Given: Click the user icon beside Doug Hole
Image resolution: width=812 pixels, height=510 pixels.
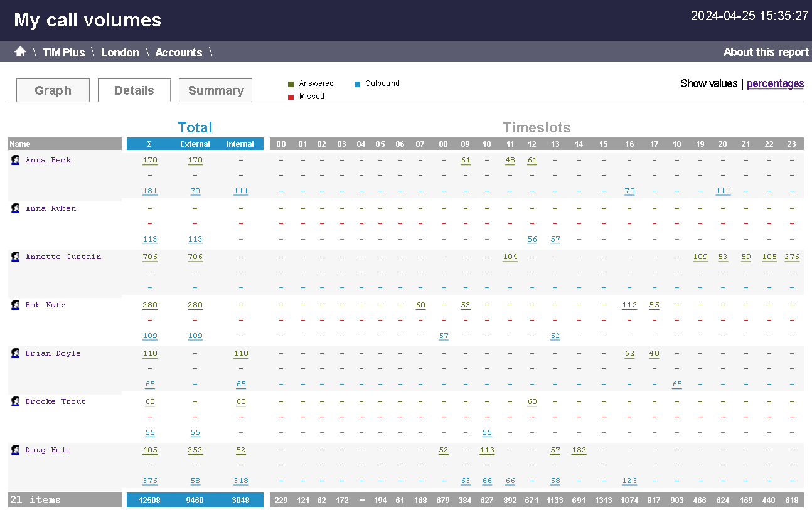Looking at the screenshot, I should tap(16, 450).
